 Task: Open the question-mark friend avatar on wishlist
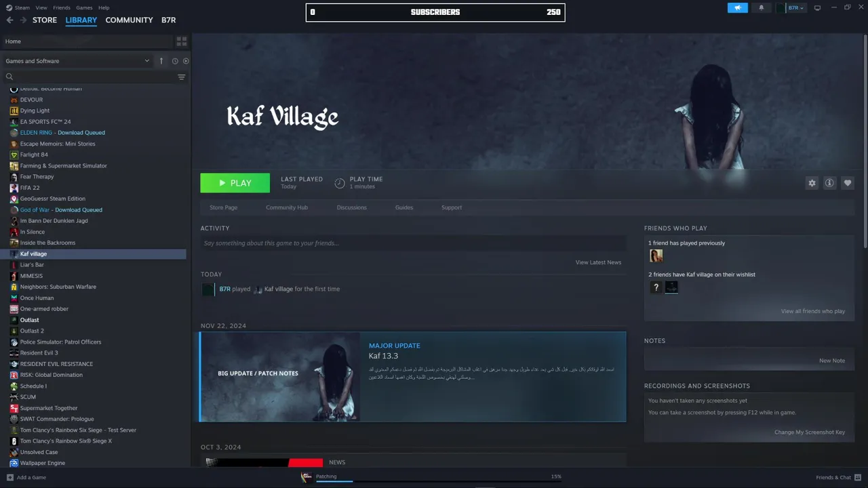click(656, 287)
